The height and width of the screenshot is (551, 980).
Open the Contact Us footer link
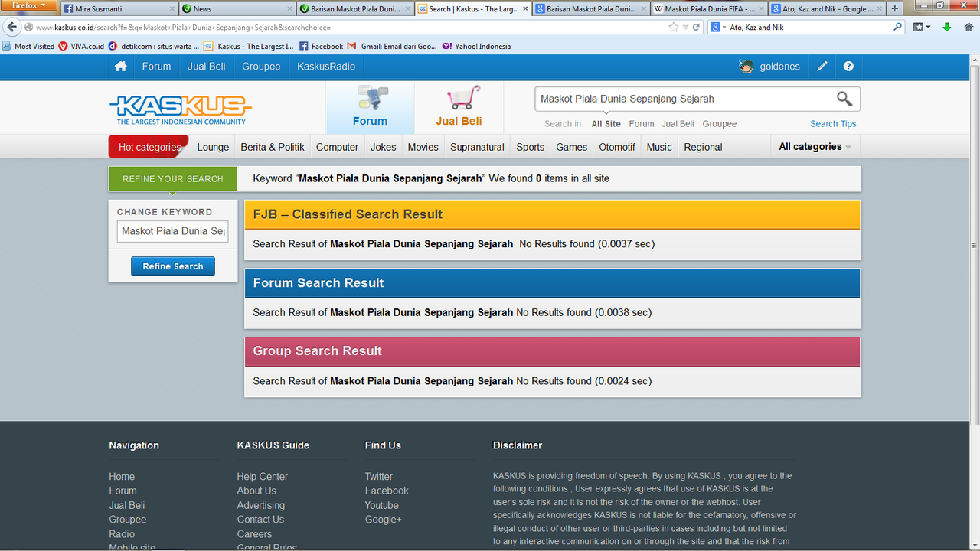point(260,520)
